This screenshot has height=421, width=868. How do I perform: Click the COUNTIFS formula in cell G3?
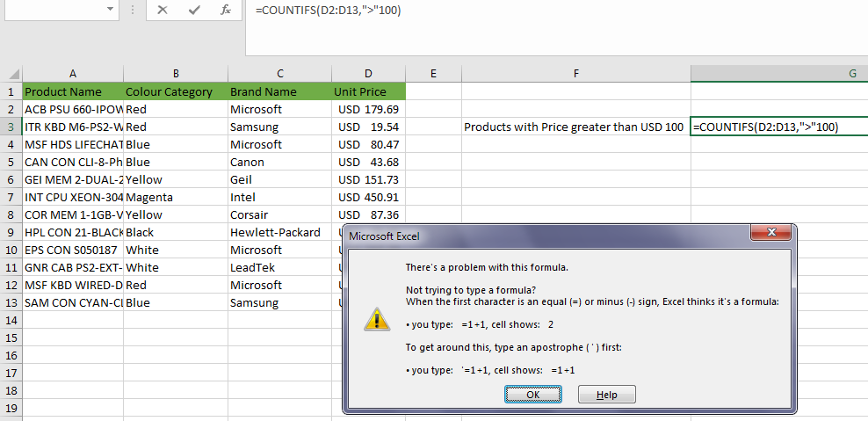click(779, 127)
